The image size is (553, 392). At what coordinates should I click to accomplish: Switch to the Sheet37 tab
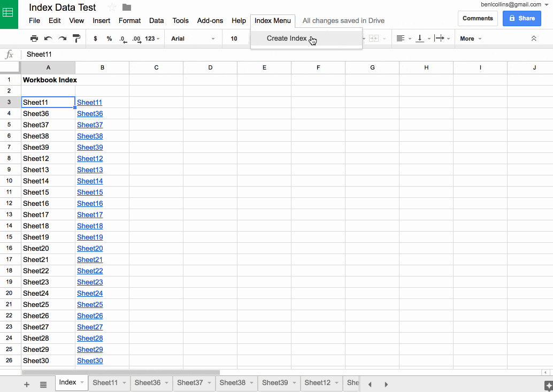[194, 383]
